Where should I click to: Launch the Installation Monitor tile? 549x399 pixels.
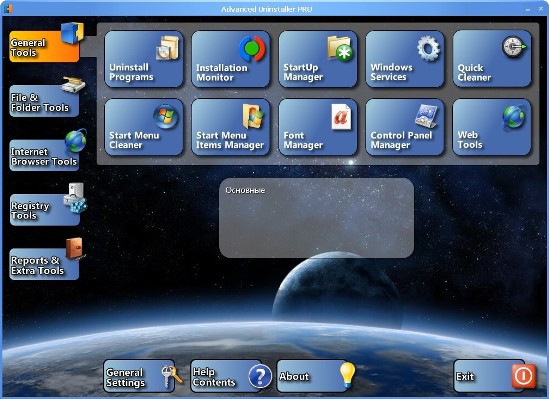(231, 59)
